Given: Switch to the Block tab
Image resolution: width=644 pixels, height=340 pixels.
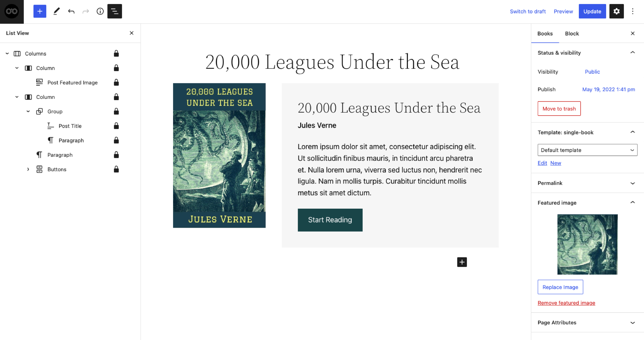Looking at the screenshot, I should tap(572, 33).
